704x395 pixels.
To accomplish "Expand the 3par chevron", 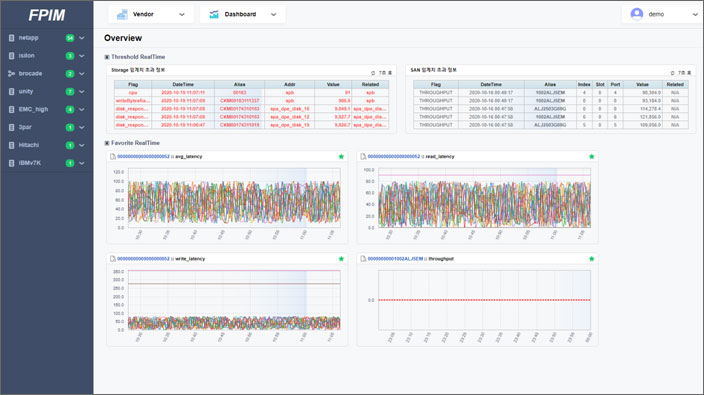I will (82, 127).
